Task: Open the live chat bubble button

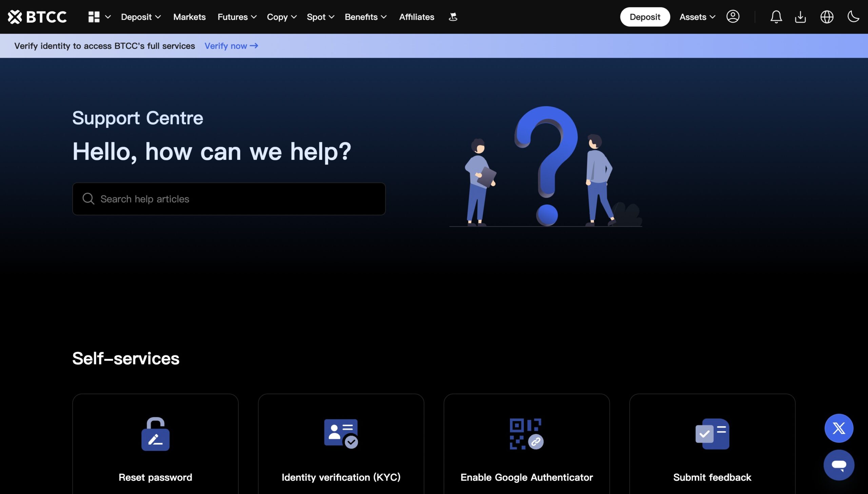Action: click(x=839, y=465)
